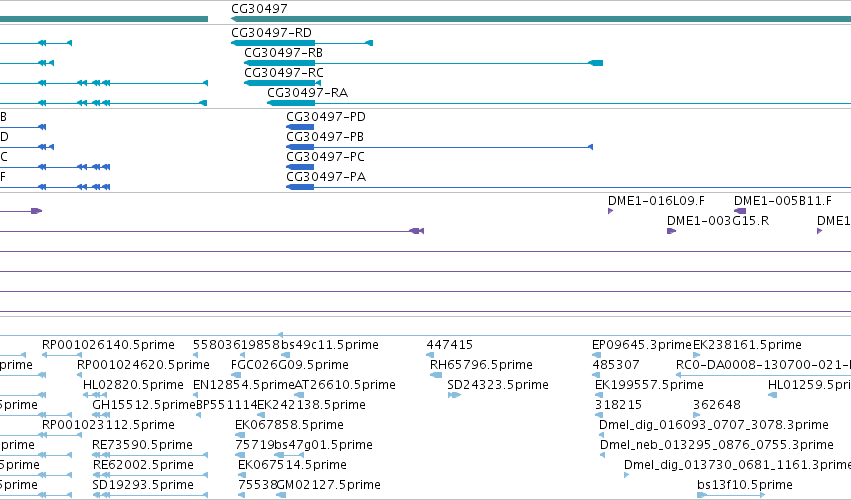Open EST RP001024620.5prime
The width and height of the screenshot is (851, 500).
click(x=143, y=365)
